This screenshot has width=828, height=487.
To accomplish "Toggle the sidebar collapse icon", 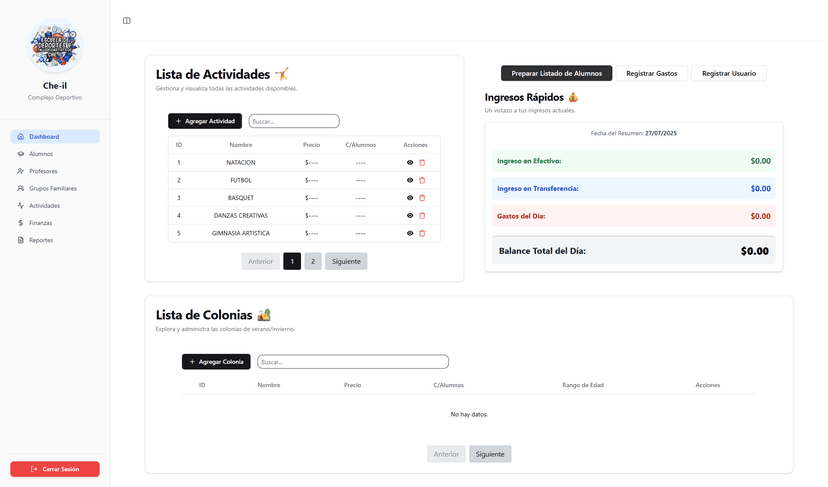I will 126,20.
